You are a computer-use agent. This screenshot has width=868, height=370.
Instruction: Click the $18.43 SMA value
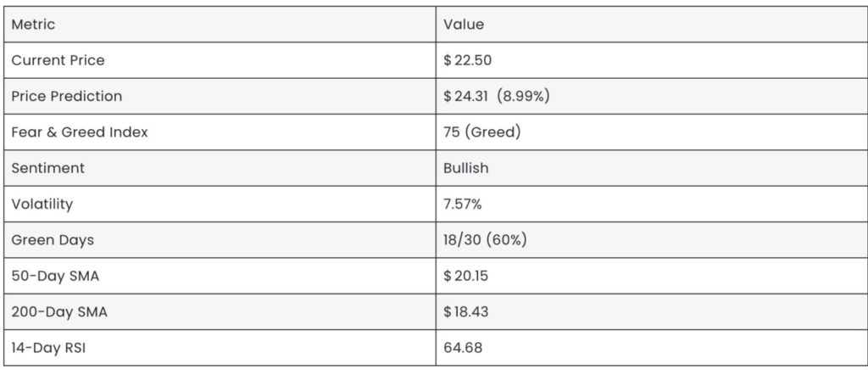[466, 311]
